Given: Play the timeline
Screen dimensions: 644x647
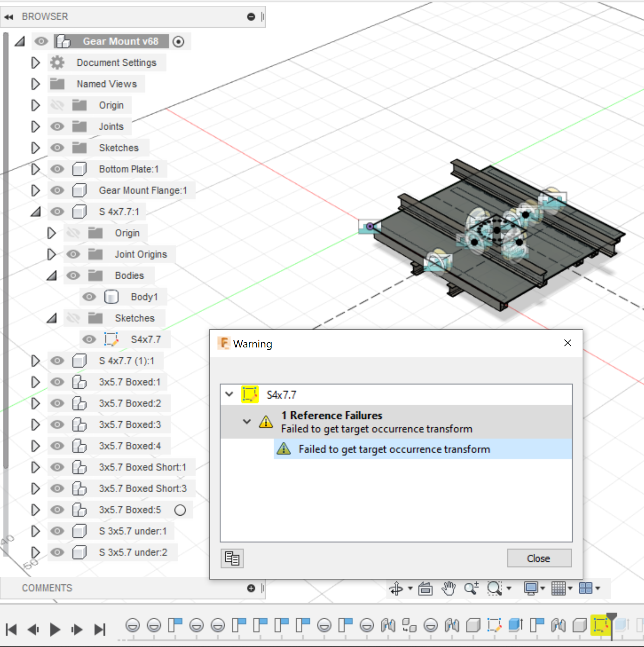Looking at the screenshot, I should tap(55, 630).
